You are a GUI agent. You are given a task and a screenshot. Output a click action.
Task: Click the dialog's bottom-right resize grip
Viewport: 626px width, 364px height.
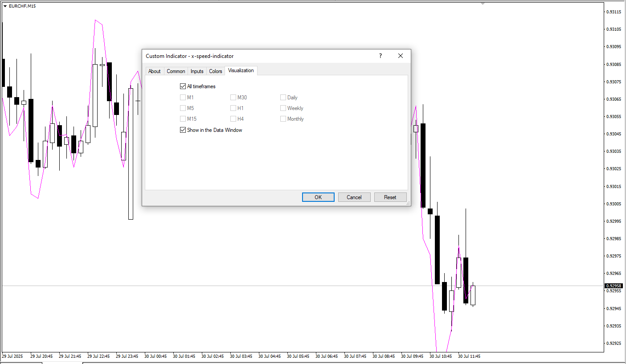(x=408, y=203)
